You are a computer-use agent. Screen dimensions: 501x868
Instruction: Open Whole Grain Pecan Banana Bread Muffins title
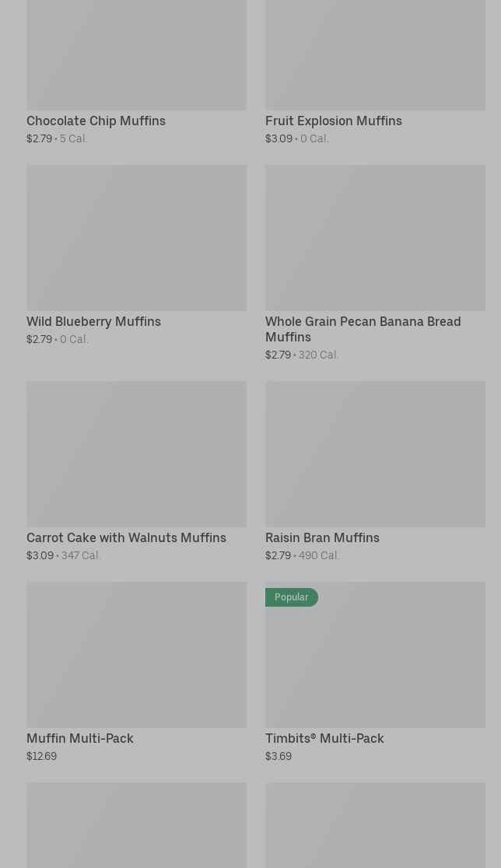coord(363,329)
